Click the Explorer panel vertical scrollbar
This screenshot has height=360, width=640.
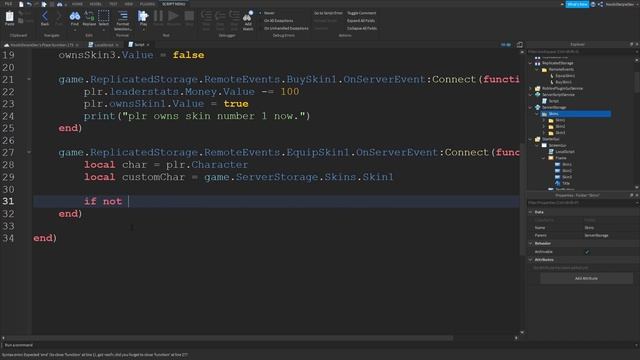637,82
